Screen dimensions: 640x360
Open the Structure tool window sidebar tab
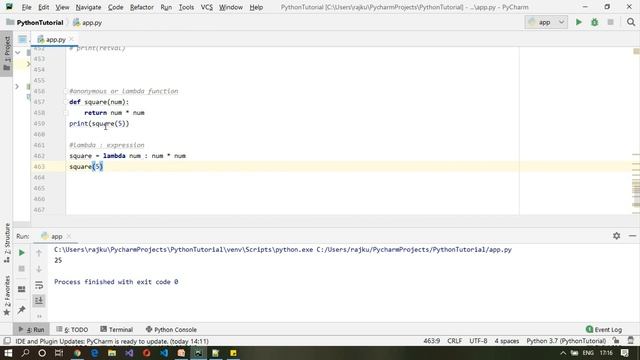pos(7,243)
